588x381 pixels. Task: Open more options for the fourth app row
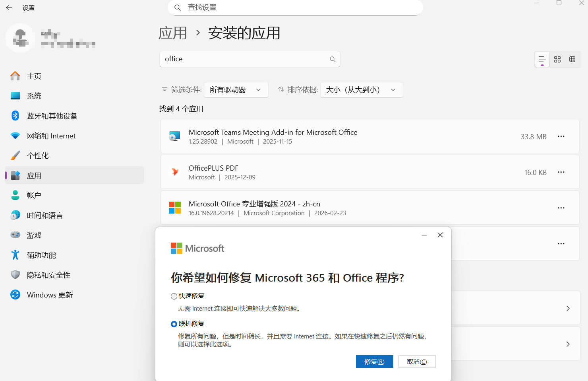pos(561,244)
